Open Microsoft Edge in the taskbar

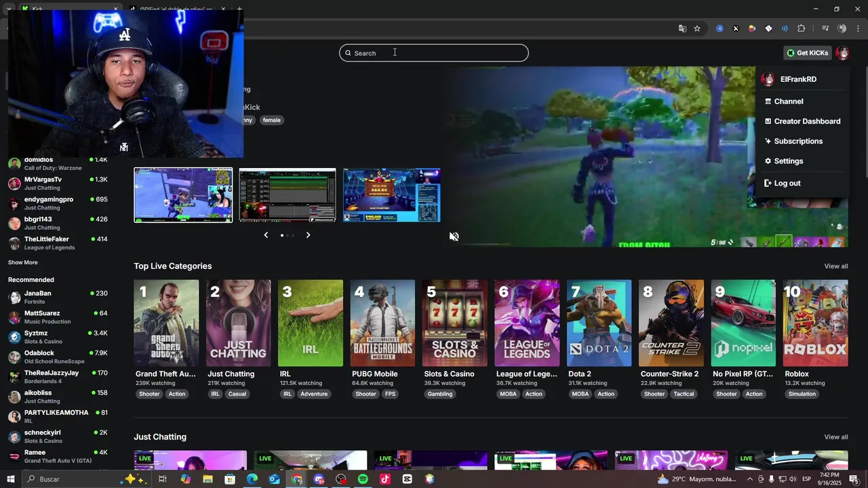pyautogui.click(x=252, y=479)
